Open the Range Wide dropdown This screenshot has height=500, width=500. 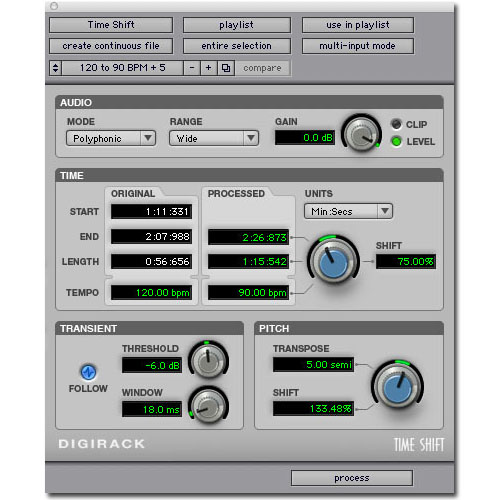(x=214, y=138)
